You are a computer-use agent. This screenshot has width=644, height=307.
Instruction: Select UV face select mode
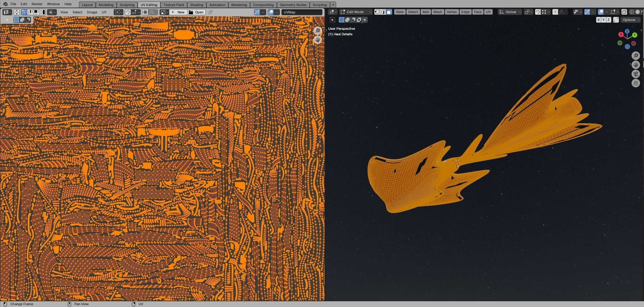[36, 12]
